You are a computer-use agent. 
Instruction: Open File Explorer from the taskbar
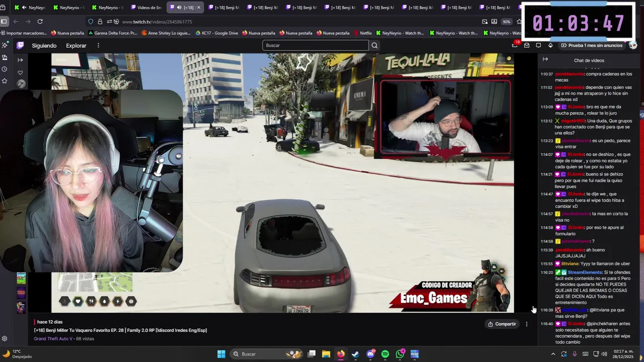click(326, 354)
